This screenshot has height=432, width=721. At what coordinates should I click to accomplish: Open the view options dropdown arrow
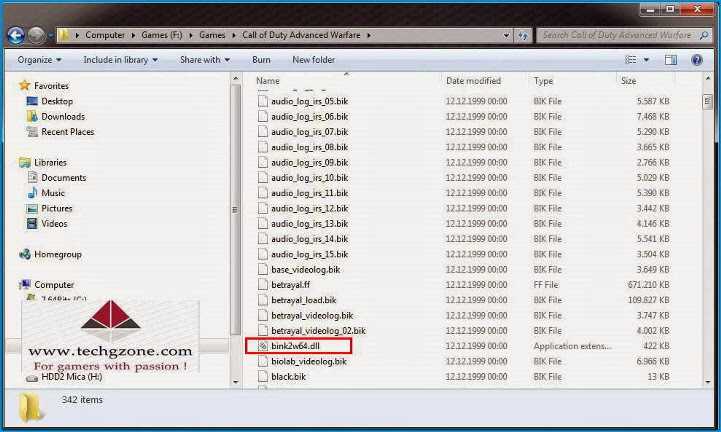[x=646, y=60]
